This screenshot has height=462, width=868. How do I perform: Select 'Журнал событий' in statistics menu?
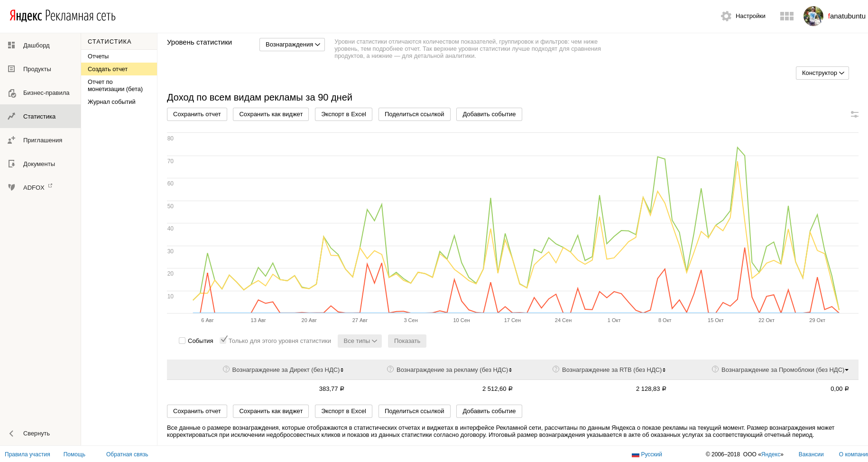(x=111, y=102)
